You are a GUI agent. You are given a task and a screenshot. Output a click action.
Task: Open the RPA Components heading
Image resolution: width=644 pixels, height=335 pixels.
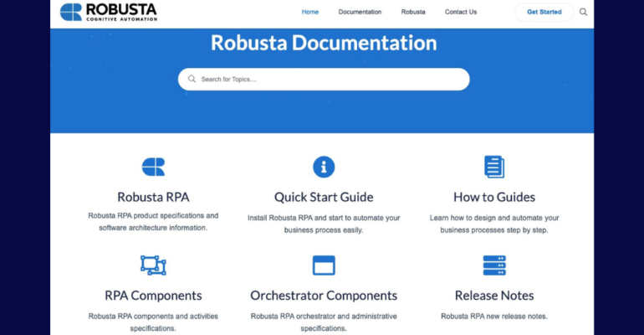153,295
